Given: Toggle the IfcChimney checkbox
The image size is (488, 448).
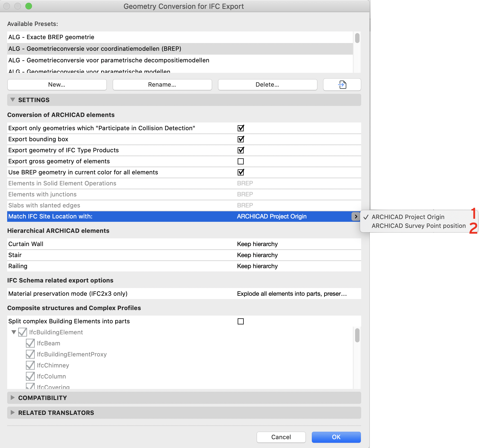Looking at the screenshot, I should coord(30,365).
